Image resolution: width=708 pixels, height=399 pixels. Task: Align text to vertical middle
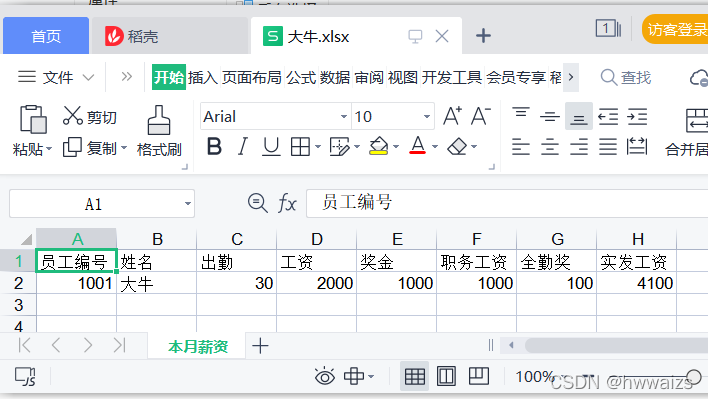click(x=550, y=116)
